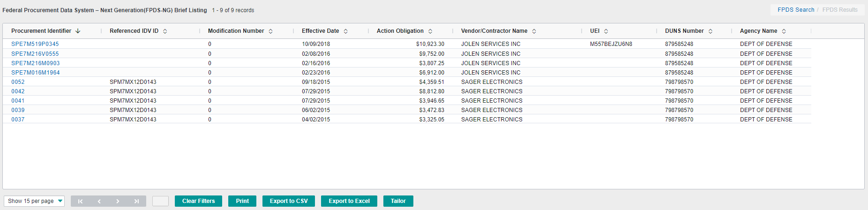Click the Clear Filters button

(x=199, y=201)
